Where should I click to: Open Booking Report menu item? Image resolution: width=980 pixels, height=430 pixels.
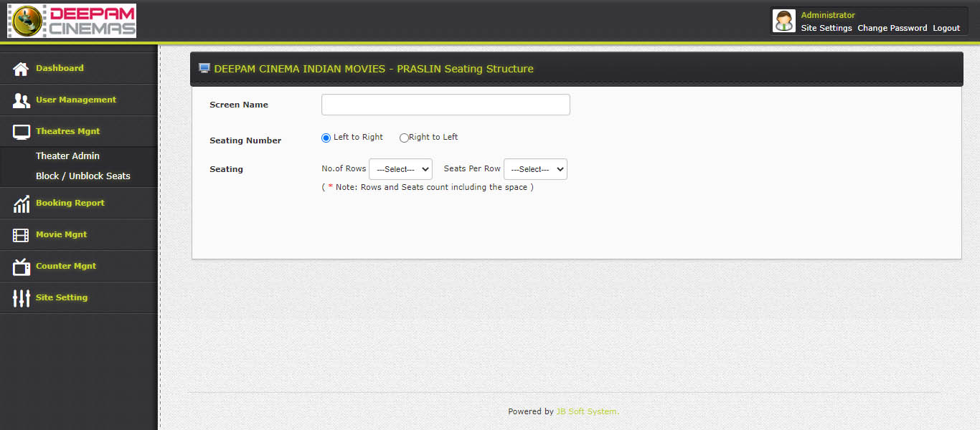[79, 203]
